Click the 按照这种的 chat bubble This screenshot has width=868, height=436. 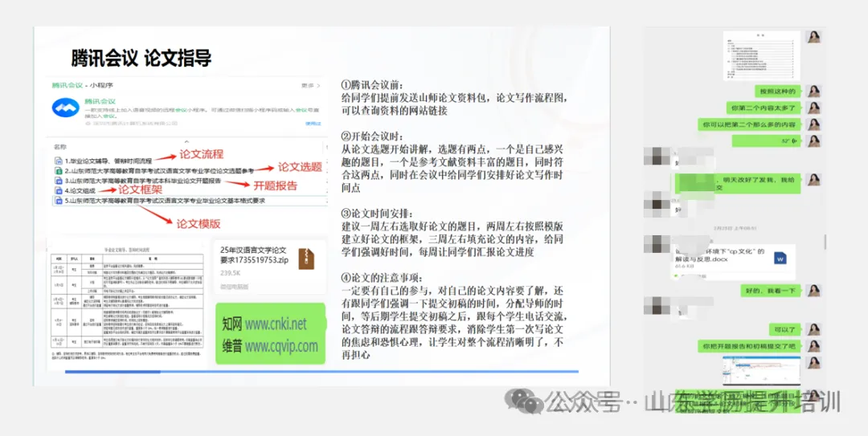(778, 92)
